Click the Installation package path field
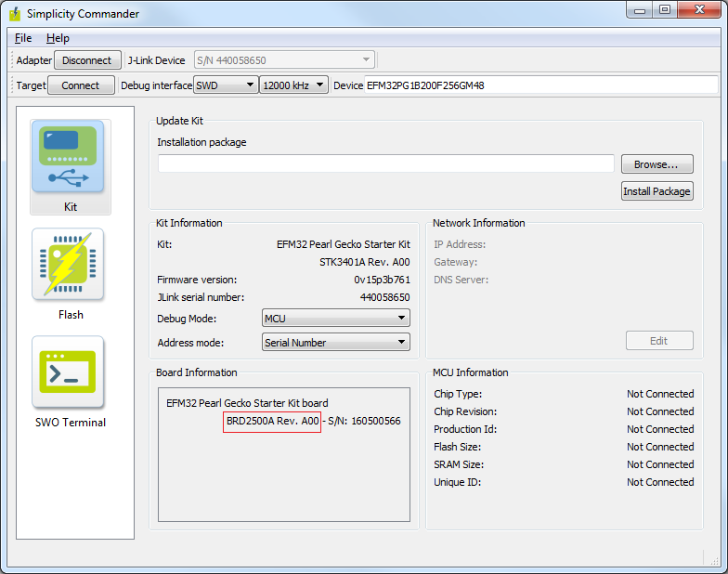 [x=385, y=164]
